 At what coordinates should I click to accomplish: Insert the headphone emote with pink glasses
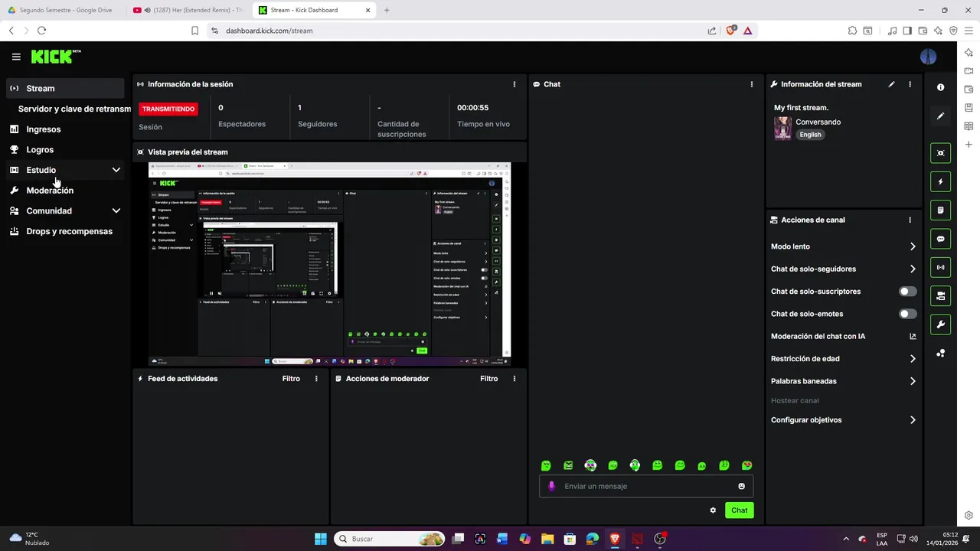[590, 465]
